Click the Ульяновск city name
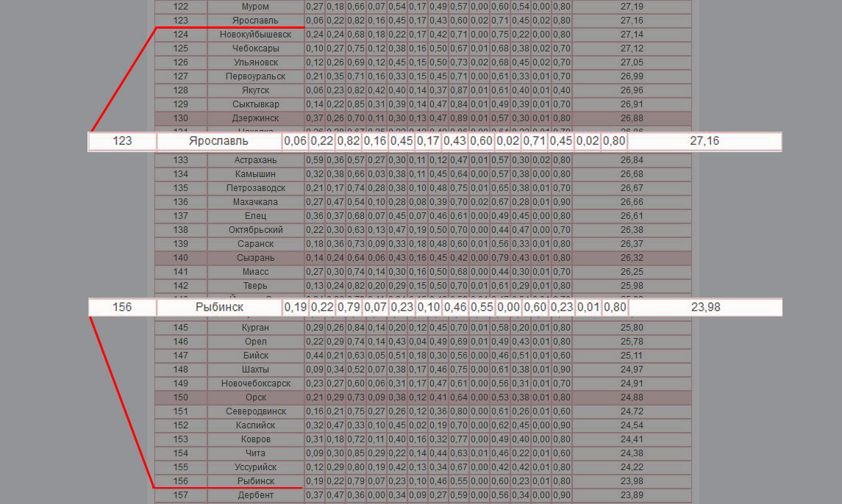The image size is (842, 504). point(255,62)
